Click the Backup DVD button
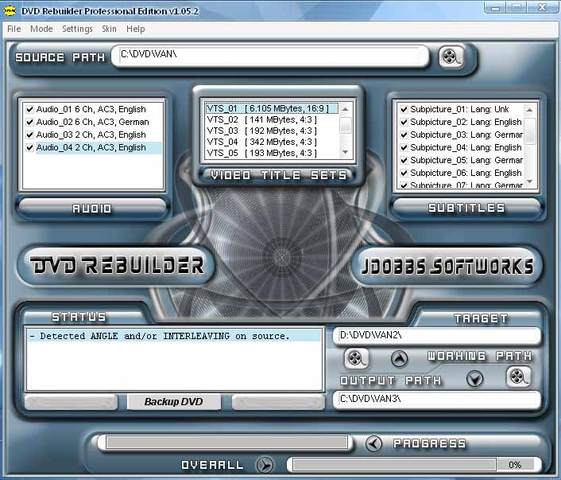561x480 pixels. [174, 402]
